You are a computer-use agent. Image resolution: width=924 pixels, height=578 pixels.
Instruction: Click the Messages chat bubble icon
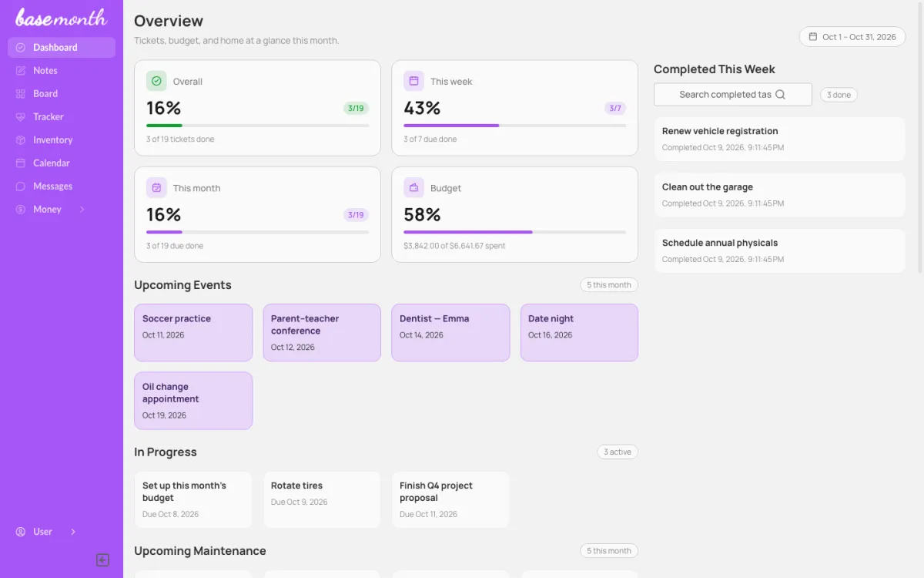point(21,187)
